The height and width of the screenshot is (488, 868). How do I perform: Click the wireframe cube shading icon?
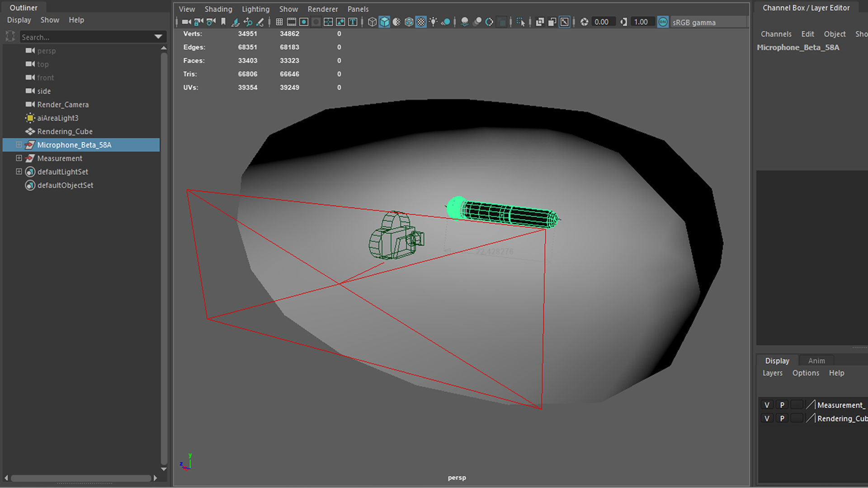pyautogui.click(x=372, y=22)
